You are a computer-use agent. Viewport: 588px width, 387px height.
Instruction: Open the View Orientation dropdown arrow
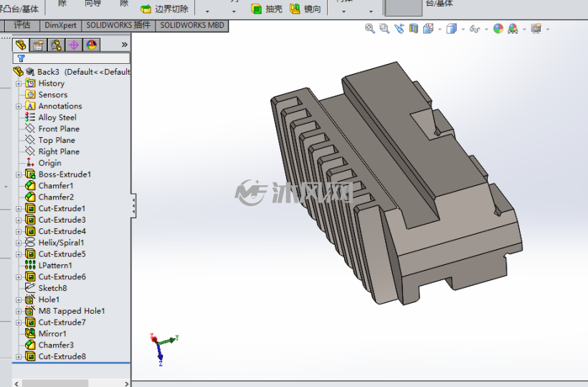(x=440, y=29)
